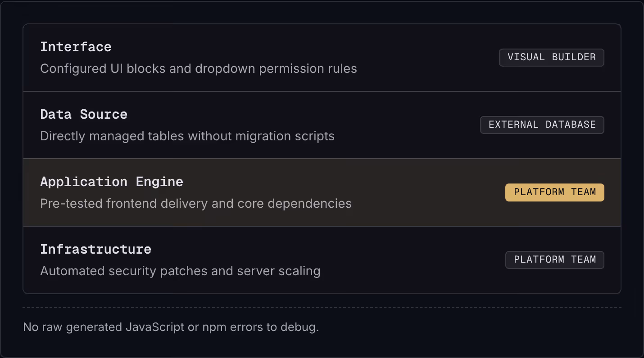Click the PLATFORM TEAM badge in Infrastructure row
The width and height of the screenshot is (644, 358).
tap(554, 260)
